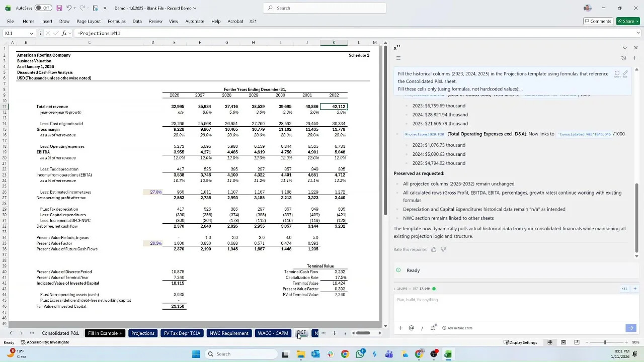This screenshot has width=644, height=362.
Task: Click the chat history clock icon
Action: 624,58
